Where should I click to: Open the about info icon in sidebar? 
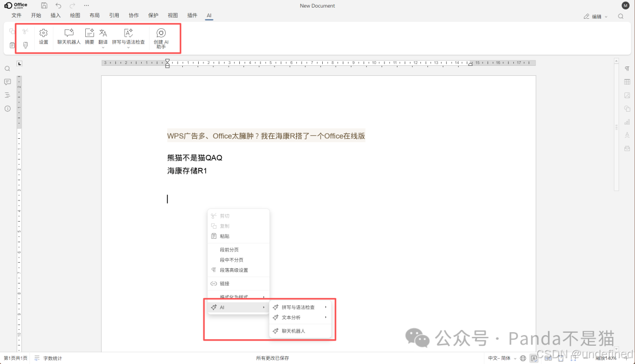[x=7, y=109]
